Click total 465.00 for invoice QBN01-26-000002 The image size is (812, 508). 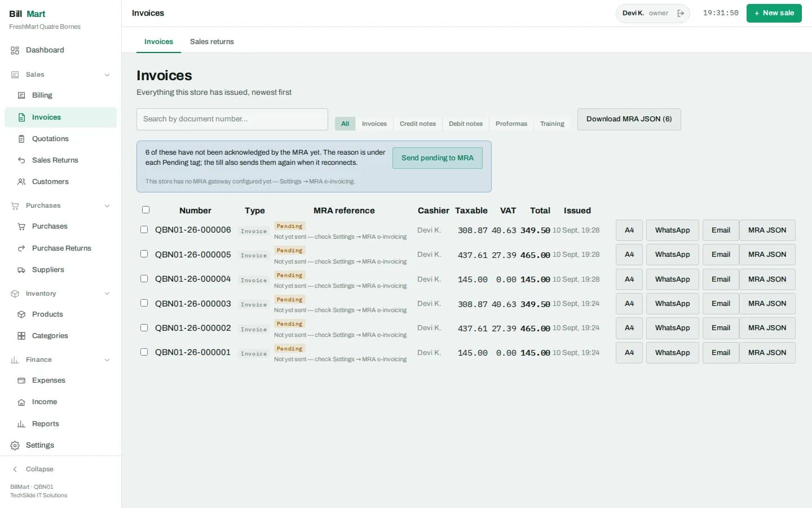tap(535, 329)
